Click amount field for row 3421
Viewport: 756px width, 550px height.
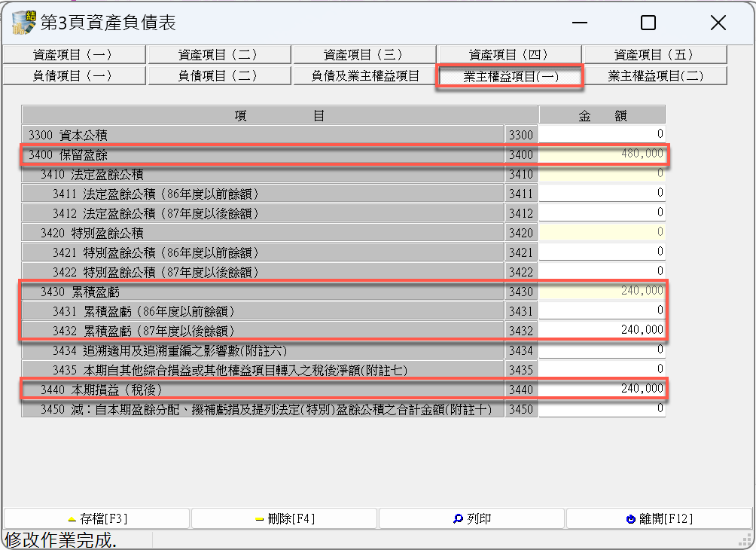602,252
